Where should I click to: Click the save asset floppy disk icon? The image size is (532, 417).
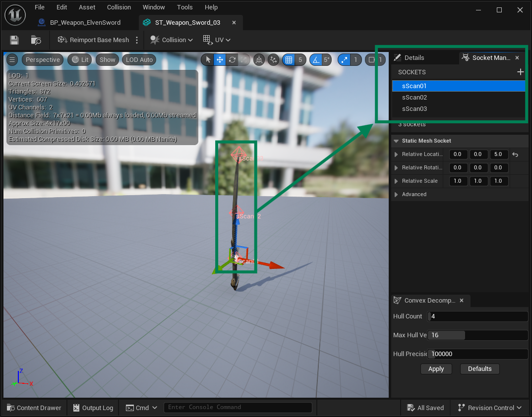pos(14,40)
